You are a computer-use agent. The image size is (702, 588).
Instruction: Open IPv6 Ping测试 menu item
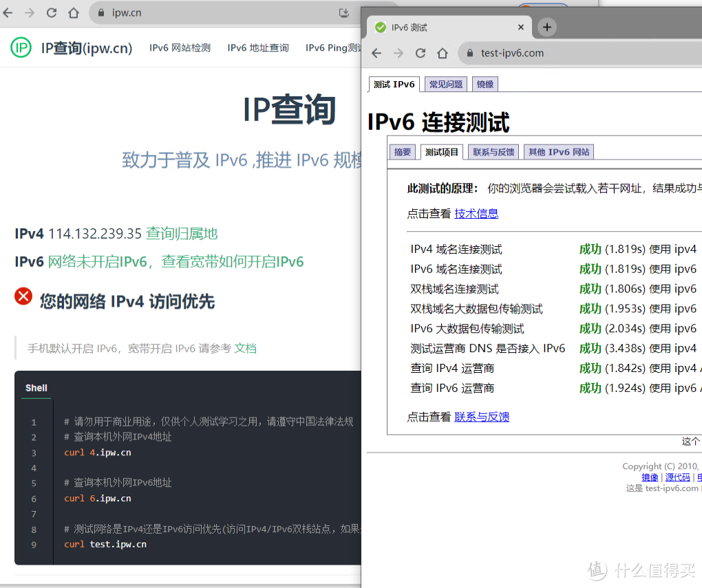click(x=333, y=48)
